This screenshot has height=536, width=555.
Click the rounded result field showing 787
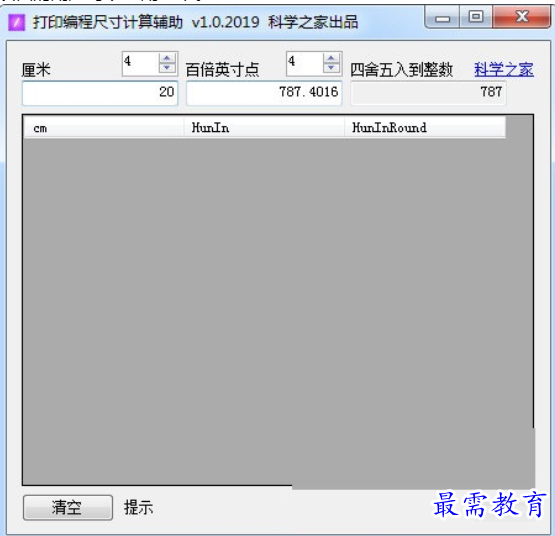pyautogui.click(x=428, y=93)
